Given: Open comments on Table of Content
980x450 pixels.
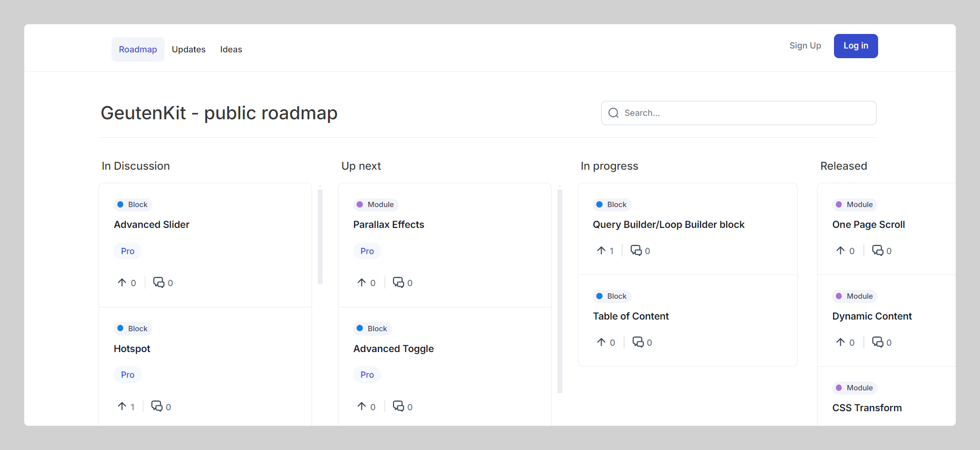Looking at the screenshot, I should pos(638,342).
